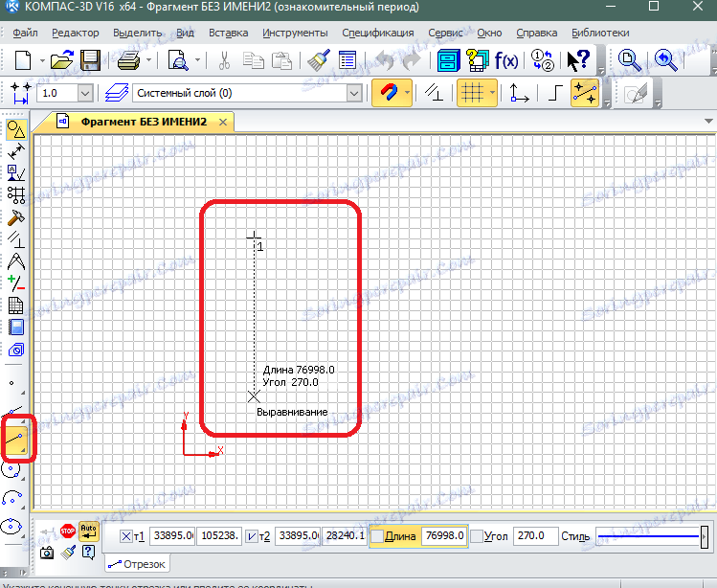The width and height of the screenshot is (717, 588).
Task: Open the Файл menu
Action: click(x=25, y=33)
